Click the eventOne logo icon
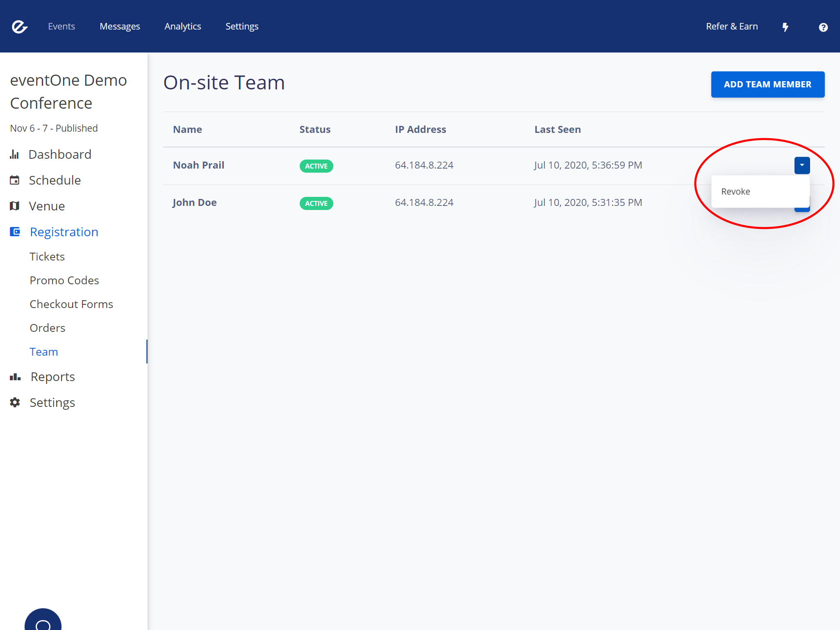 20,27
